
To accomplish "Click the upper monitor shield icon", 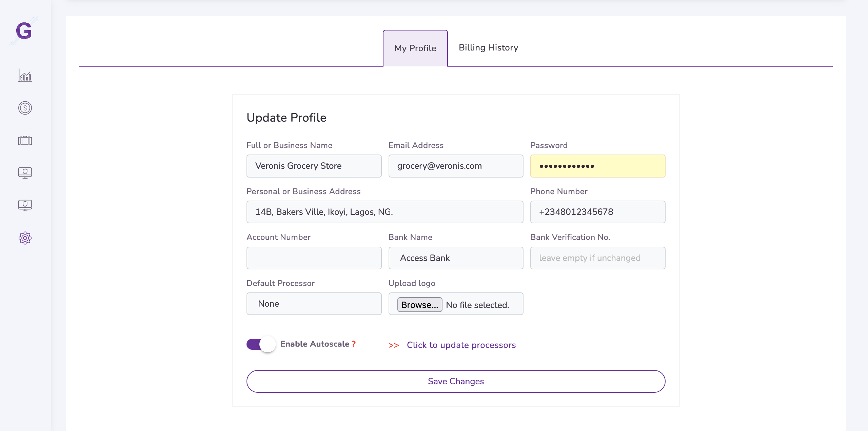I will 25,173.
